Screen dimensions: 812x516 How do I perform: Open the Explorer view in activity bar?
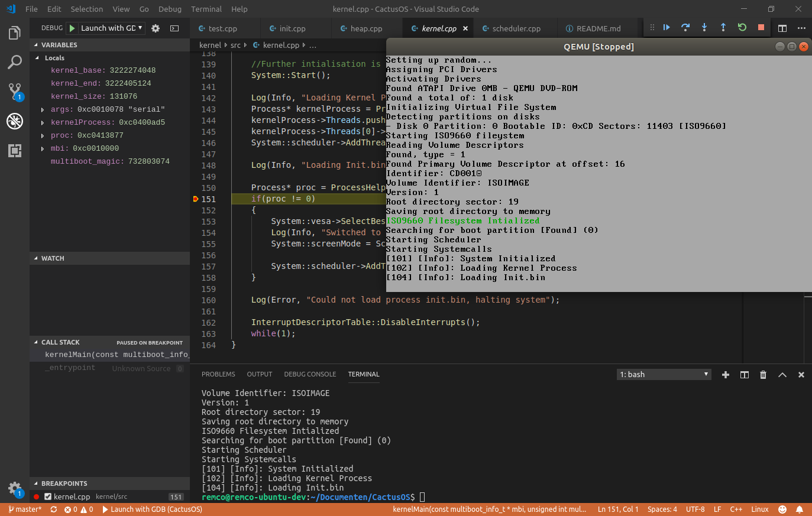(15, 33)
